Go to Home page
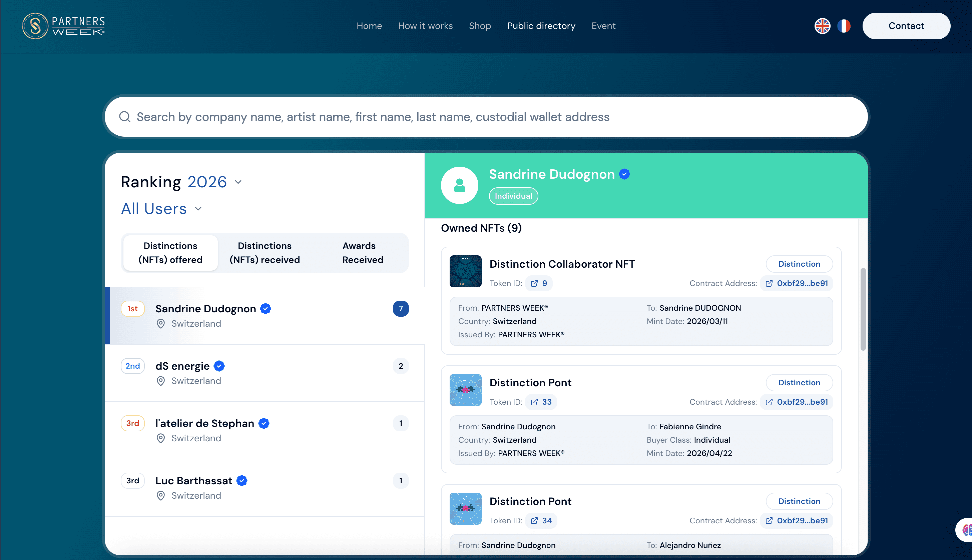 (x=369, y=26)
